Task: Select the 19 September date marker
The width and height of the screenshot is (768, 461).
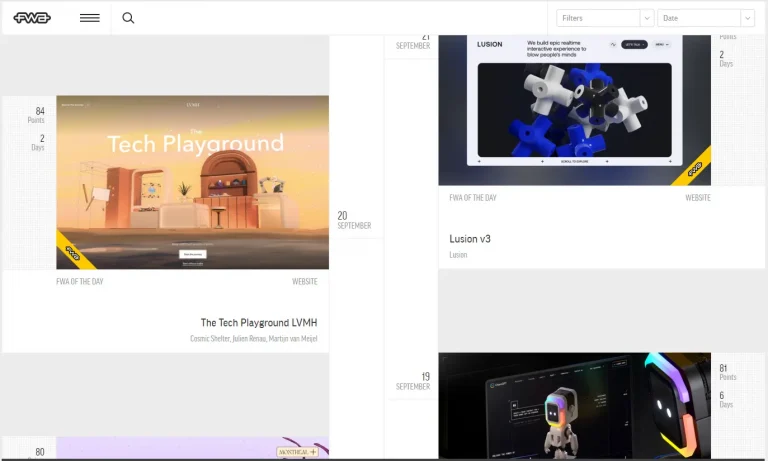Action: point(413,381)
